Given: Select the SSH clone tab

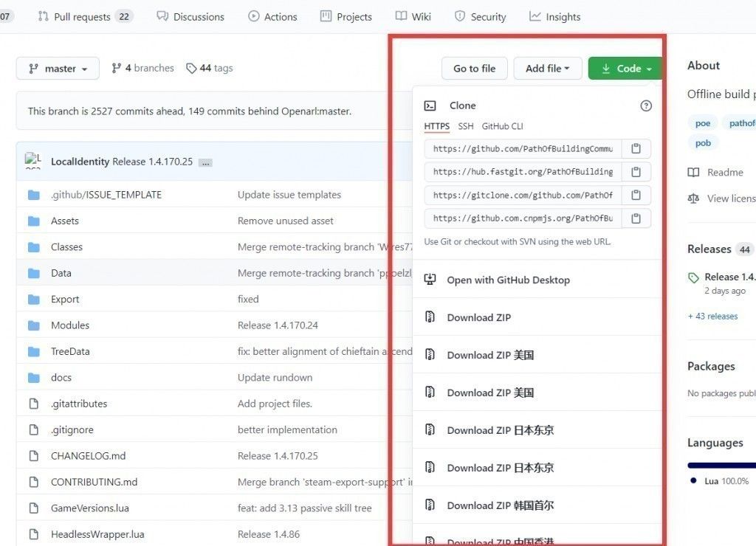Looking at the screenshot, I should pyautogui.click(x=466, y=126).
